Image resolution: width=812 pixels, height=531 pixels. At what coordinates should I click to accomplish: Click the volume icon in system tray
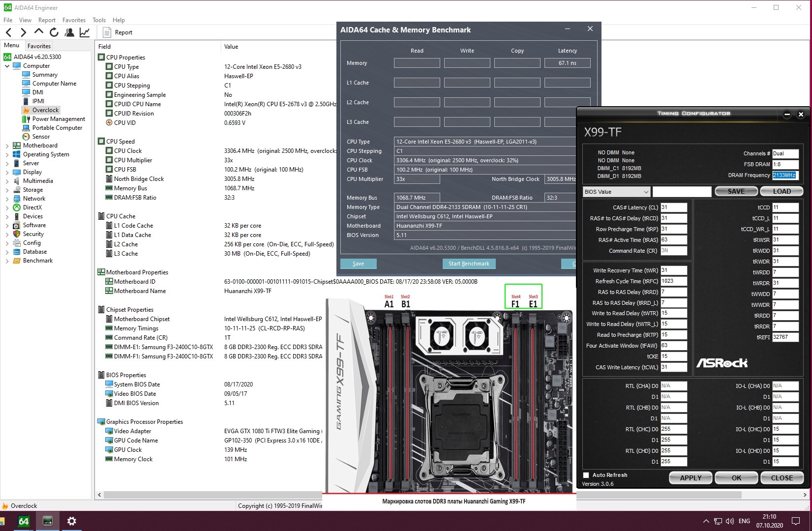730,521
